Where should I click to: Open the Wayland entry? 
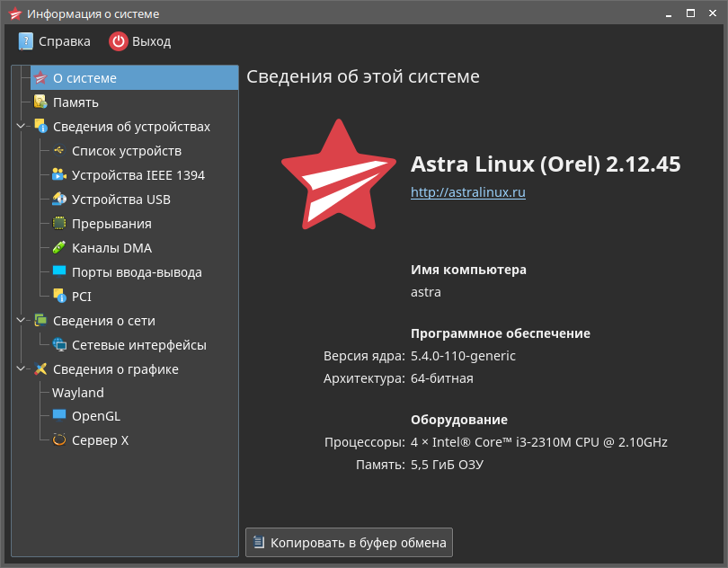pyautogui.click(x=78, y=393)
